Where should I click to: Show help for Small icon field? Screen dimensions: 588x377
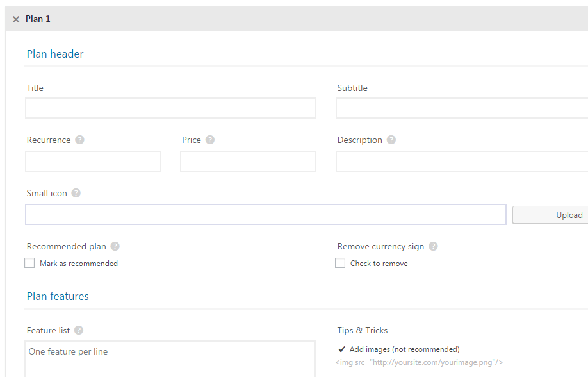76,193
